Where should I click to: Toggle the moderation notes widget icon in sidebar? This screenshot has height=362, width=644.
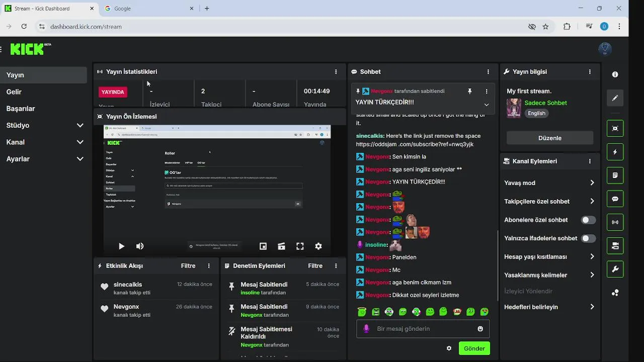615,175
